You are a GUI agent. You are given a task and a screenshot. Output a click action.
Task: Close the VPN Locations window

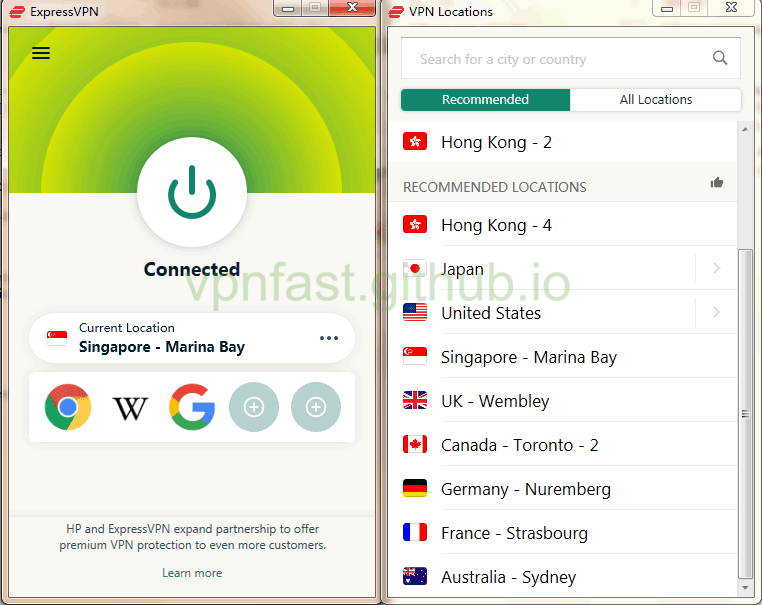click(731, 7)
